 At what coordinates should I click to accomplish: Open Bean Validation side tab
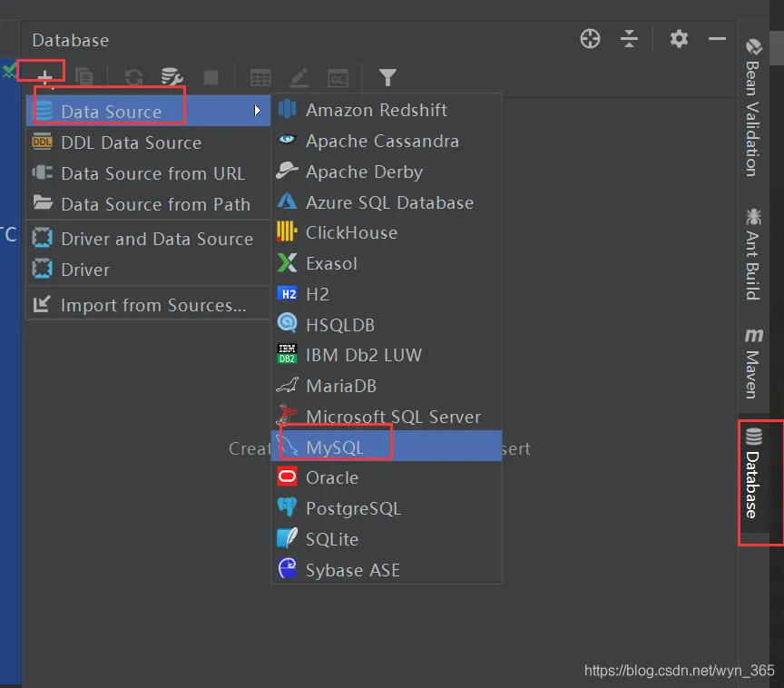click(753, 107)
